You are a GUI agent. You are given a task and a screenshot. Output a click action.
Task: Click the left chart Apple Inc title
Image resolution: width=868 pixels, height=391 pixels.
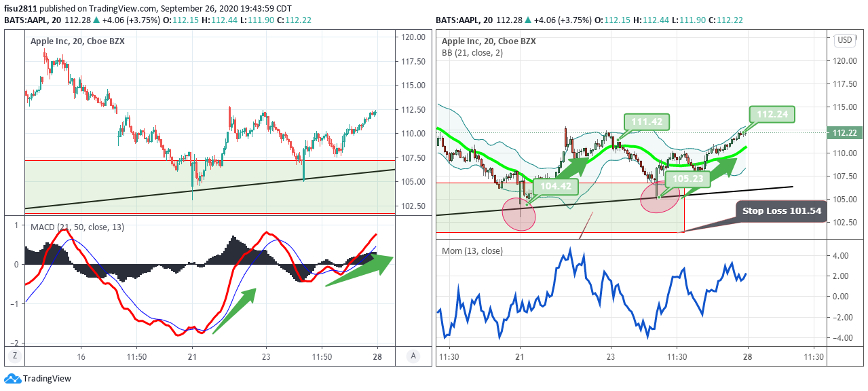[x=77, y=41]
